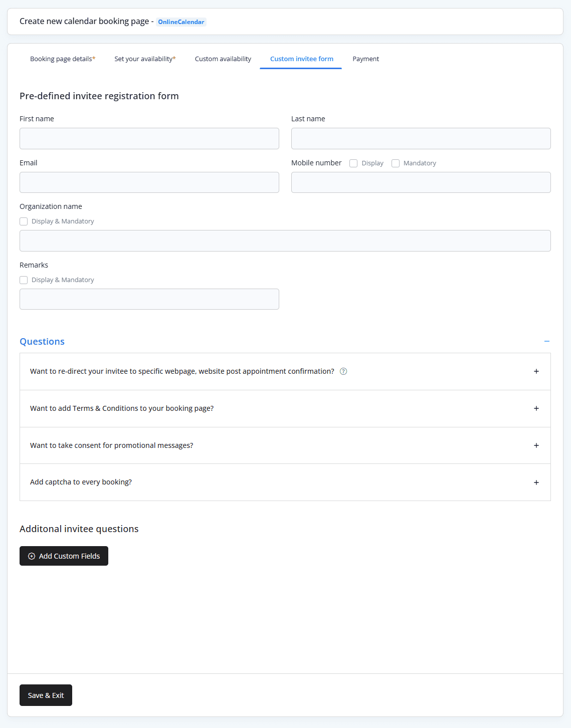Image resolution: width=571 pixels, height=728 pixels.
Task: Expand the redirect invitee webpage question
Action: 536,371
